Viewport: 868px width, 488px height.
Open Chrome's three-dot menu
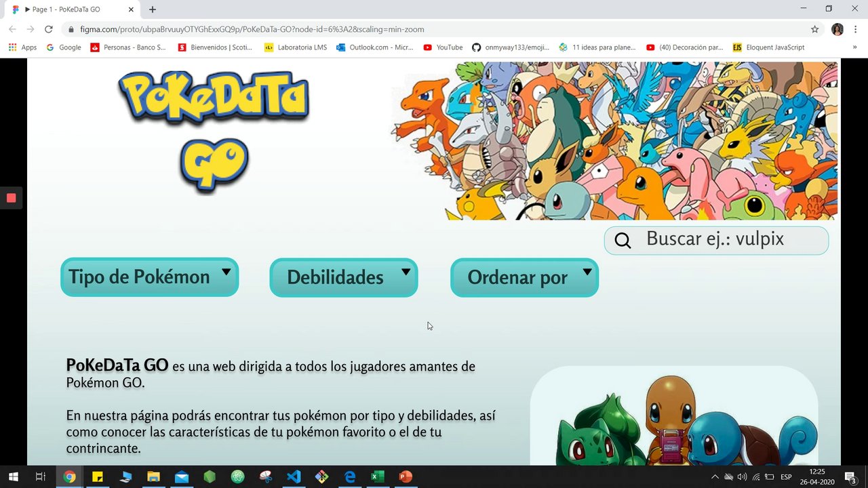(856, 29)
